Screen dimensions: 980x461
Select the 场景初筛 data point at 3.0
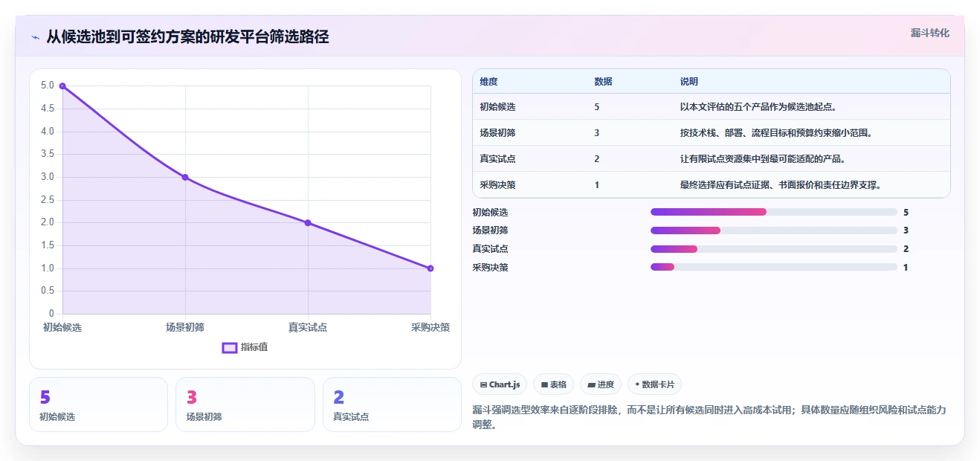pyautogui.click(x=185, y=177)
